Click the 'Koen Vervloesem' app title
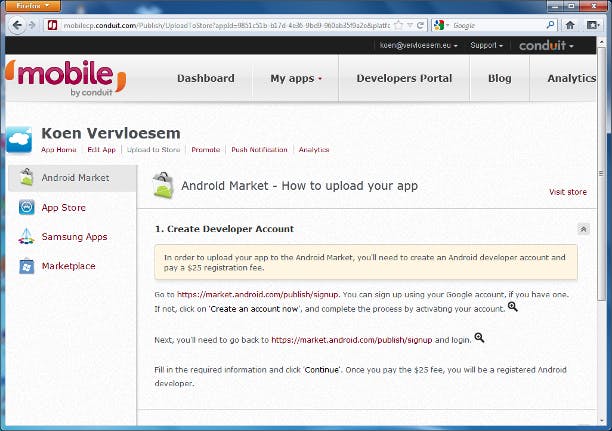612x431 pixels. tap(111, 133)
